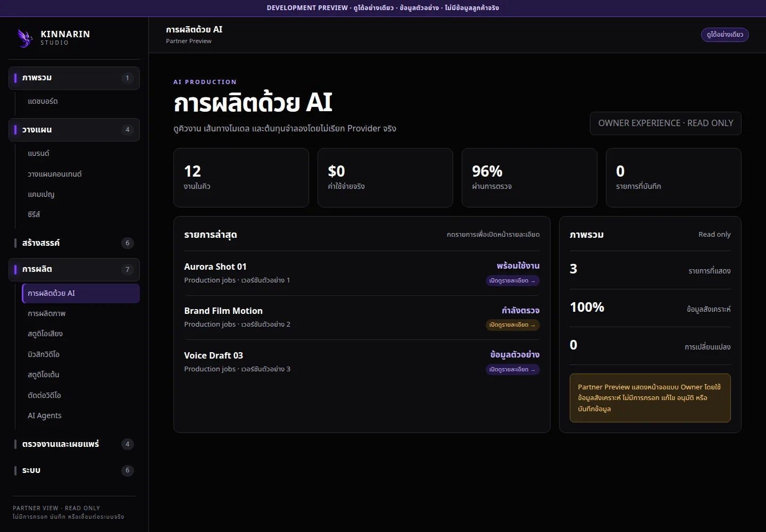Click the 96% ผ่านการตรวจ stat card
766x532 pixels.
[x=529, y=178]
